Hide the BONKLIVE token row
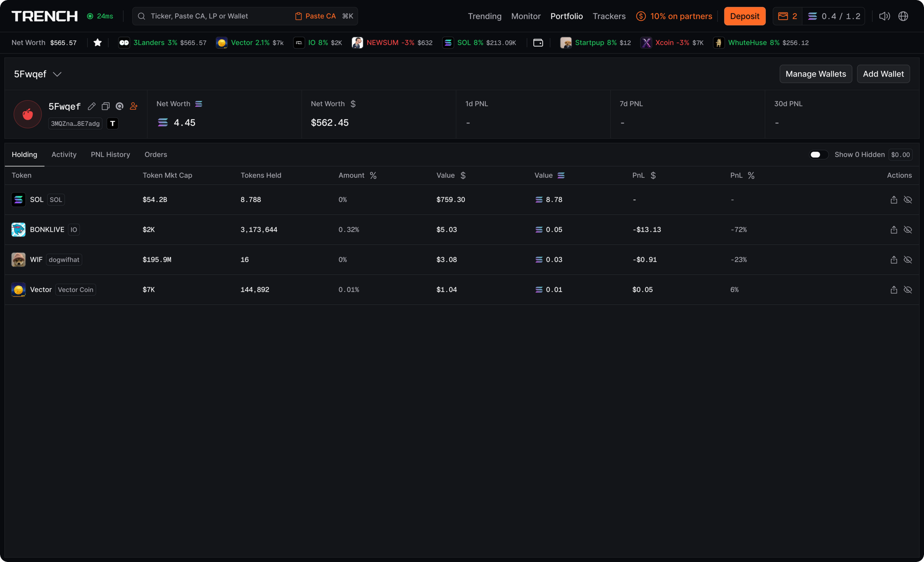 908,230
